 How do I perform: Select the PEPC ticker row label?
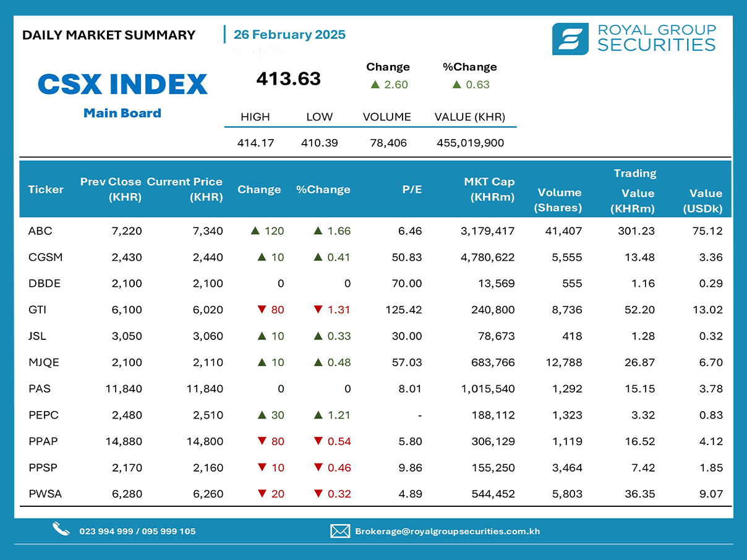click(x=44, y=415)
